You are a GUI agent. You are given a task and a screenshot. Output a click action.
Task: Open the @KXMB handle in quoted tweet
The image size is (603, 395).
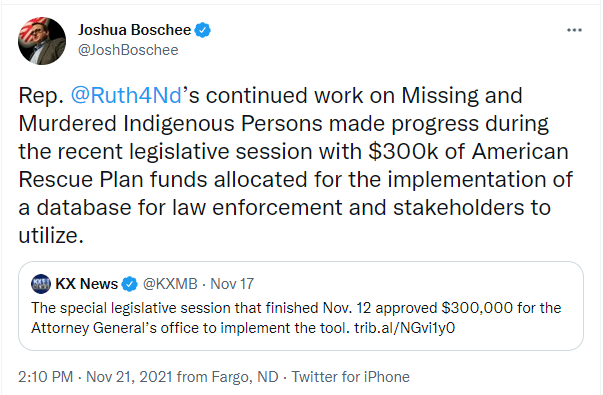coord(170,284)
